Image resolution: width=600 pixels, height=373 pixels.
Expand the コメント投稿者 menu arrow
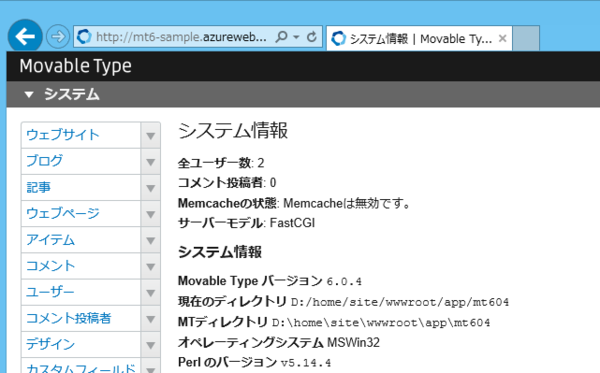click(150, 319)
